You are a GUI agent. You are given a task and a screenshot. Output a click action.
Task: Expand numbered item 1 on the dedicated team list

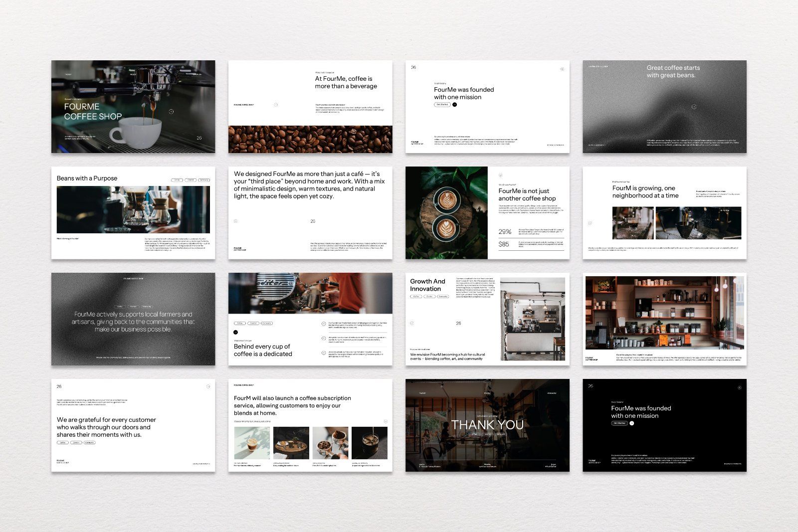[324, 323]
